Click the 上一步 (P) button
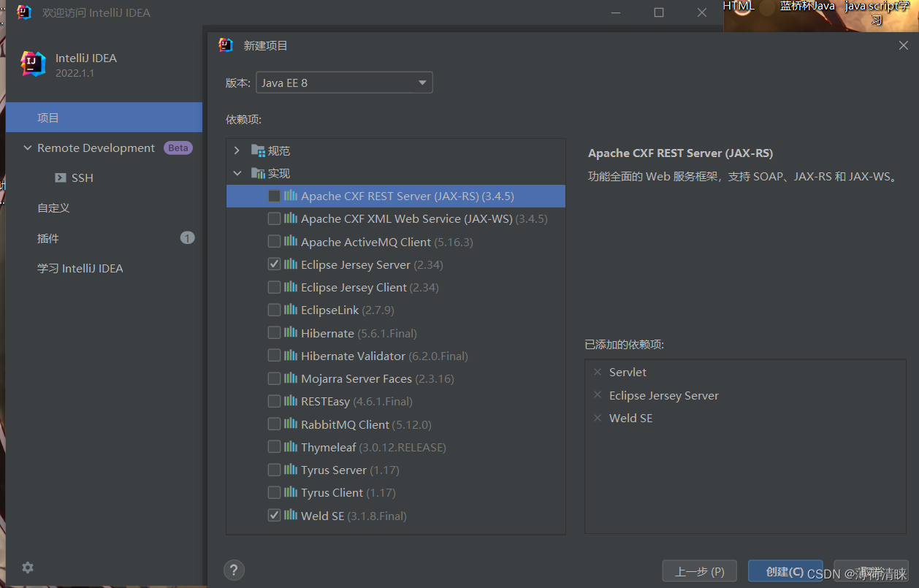 (x=701, y=572)
